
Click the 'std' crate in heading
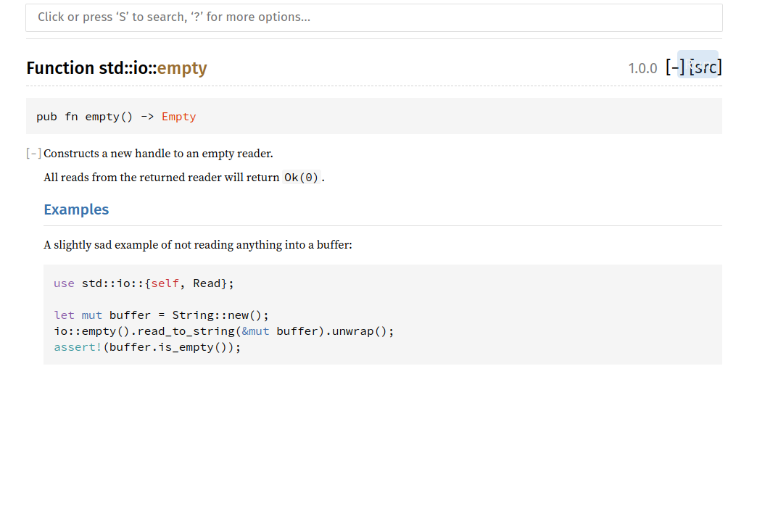111,68
